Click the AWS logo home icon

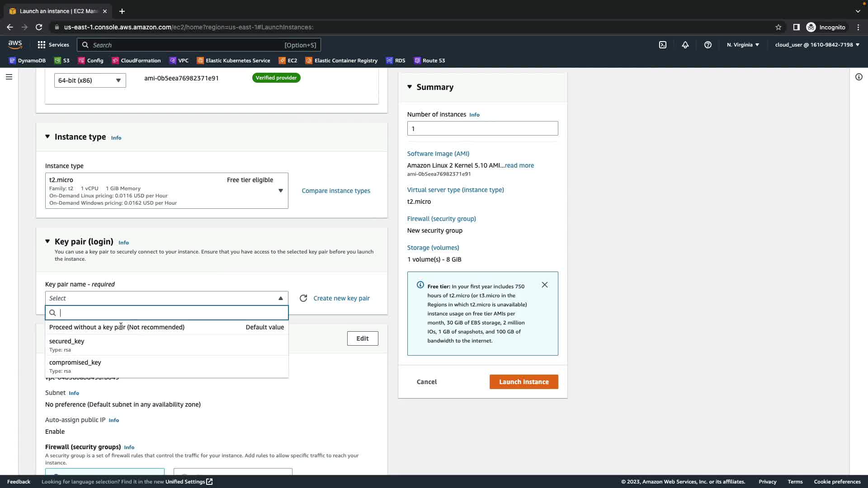(15, 44)
